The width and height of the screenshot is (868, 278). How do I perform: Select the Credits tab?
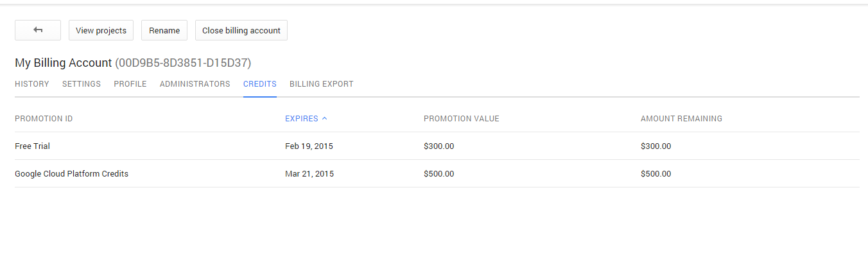[x=260, y=84]
